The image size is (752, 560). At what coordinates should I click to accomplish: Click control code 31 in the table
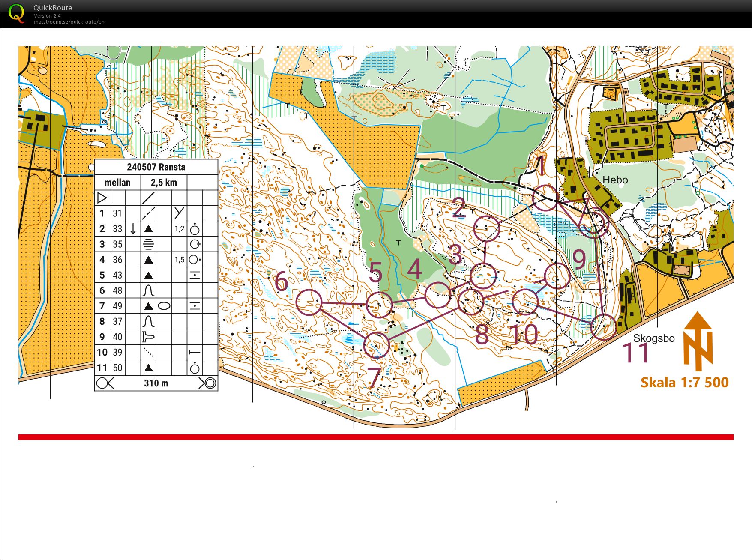(117, 213)
